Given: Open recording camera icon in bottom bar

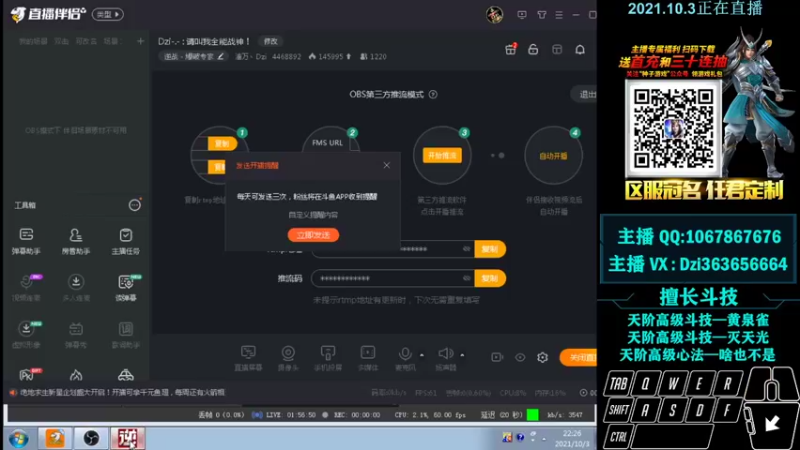Looking at the screenshot, I should tap(497, 357).
